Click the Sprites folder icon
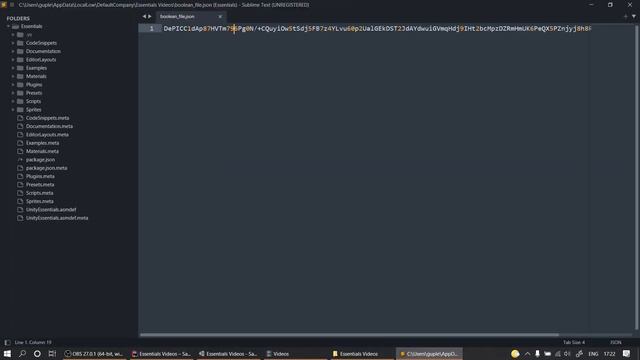The width and height of the screenshot is (640, 360). pyautogui.click(x=20, y=110)
